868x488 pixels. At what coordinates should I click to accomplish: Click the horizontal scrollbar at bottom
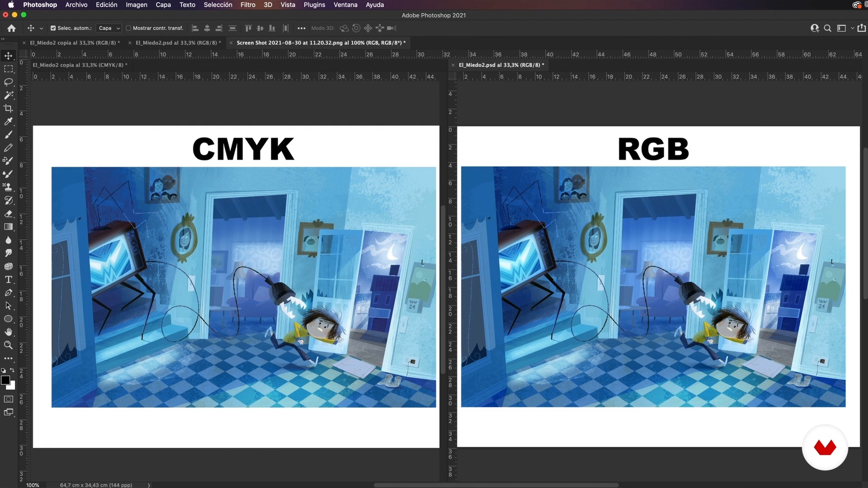coord(496,485)
